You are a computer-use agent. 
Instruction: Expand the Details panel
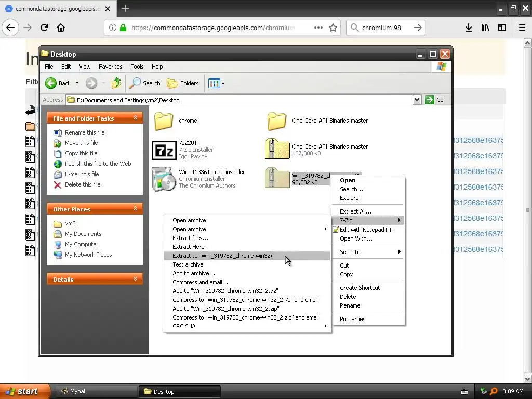(x=135, y=279)
